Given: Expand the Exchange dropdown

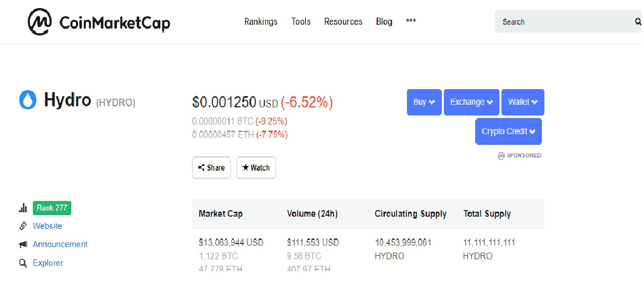Looking at the screenshot, I should (471, 102).
